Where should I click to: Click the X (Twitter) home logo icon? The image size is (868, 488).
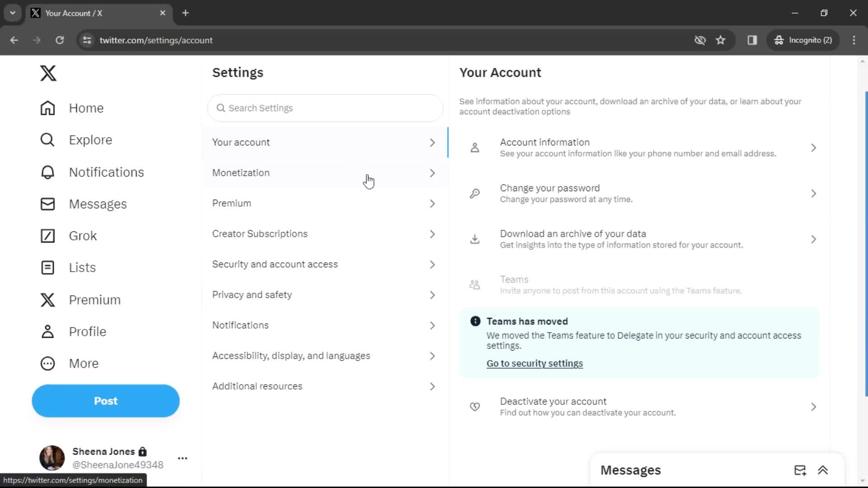(x=47, y=73)
